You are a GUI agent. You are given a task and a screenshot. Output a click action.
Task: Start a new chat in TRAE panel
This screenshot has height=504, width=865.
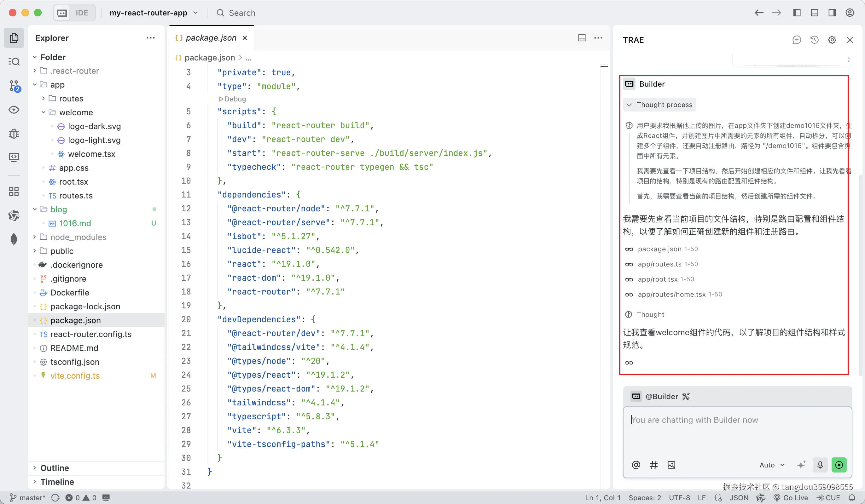coord(796,40)
